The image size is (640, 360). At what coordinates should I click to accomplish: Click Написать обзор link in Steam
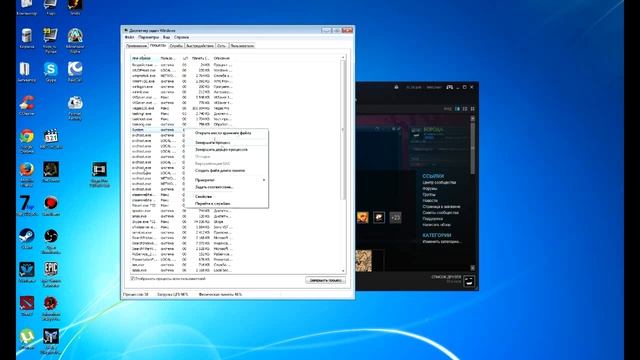[x=436, y=225]
